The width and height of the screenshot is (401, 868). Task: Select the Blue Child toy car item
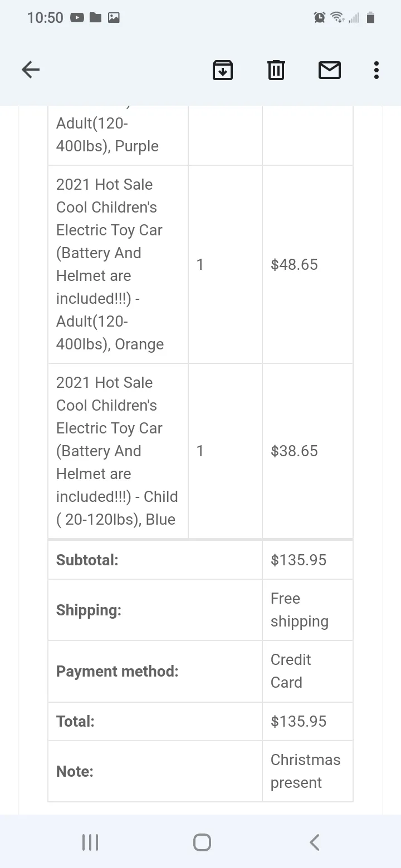(x=117, y=451)
